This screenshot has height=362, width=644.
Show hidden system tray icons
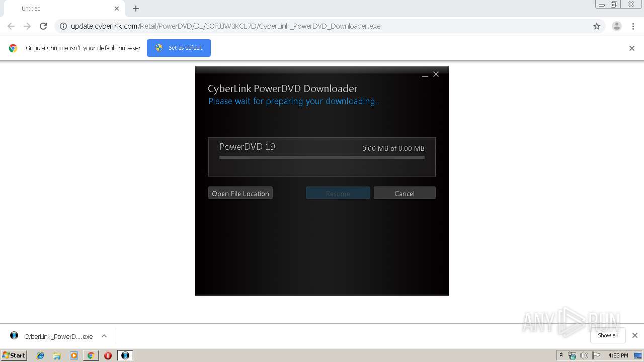click(x=561, y=355)
